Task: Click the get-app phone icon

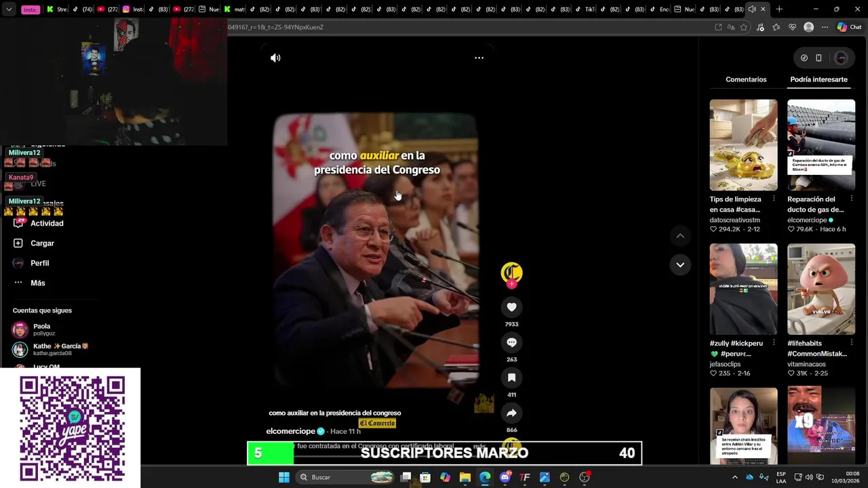Action: click(818, 58)
